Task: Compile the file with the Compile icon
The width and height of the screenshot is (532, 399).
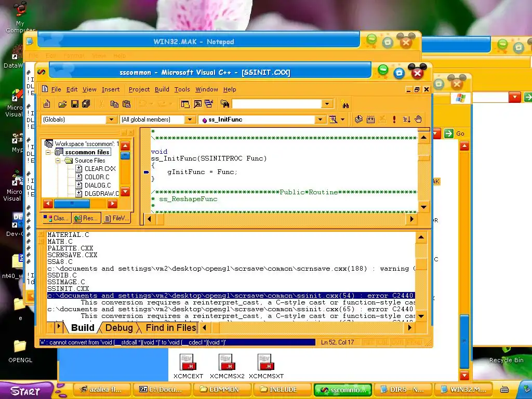Action: [x=358, y=119]
